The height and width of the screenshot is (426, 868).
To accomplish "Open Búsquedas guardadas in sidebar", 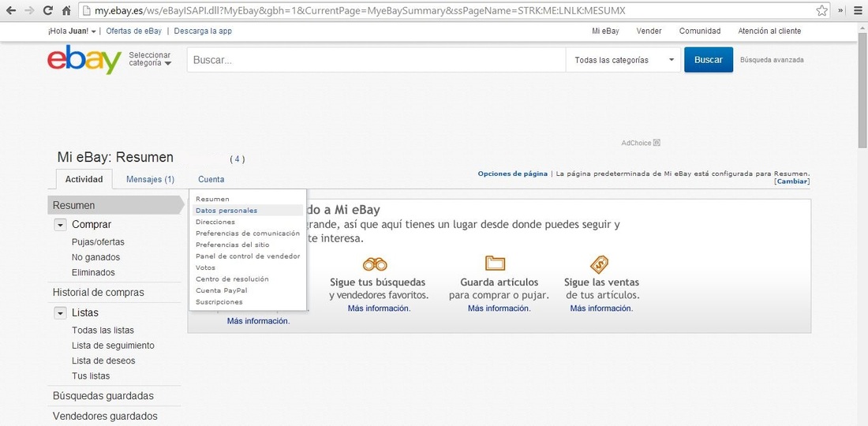I will point(103,396).
